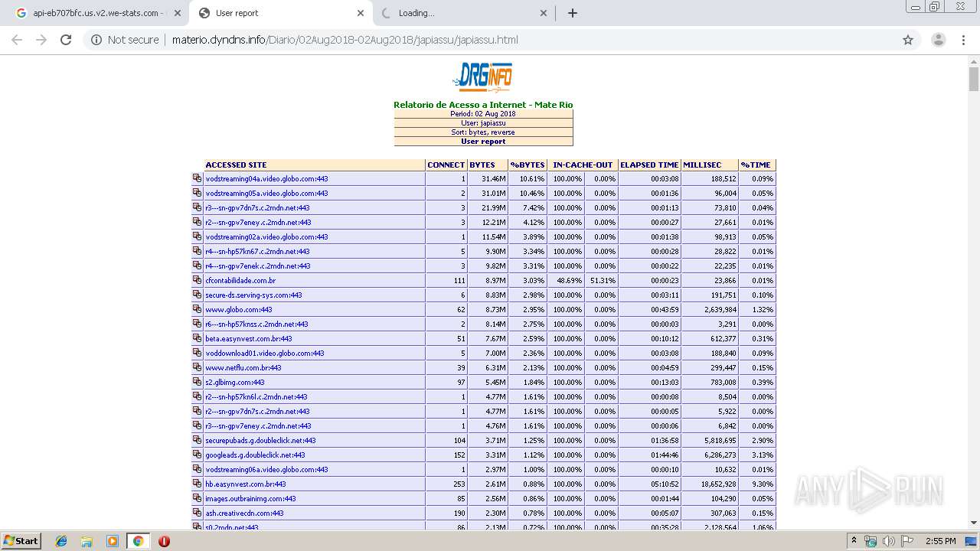Reload the current page
The width and height of the screenshot is (980, 551).
pos(66,40)
